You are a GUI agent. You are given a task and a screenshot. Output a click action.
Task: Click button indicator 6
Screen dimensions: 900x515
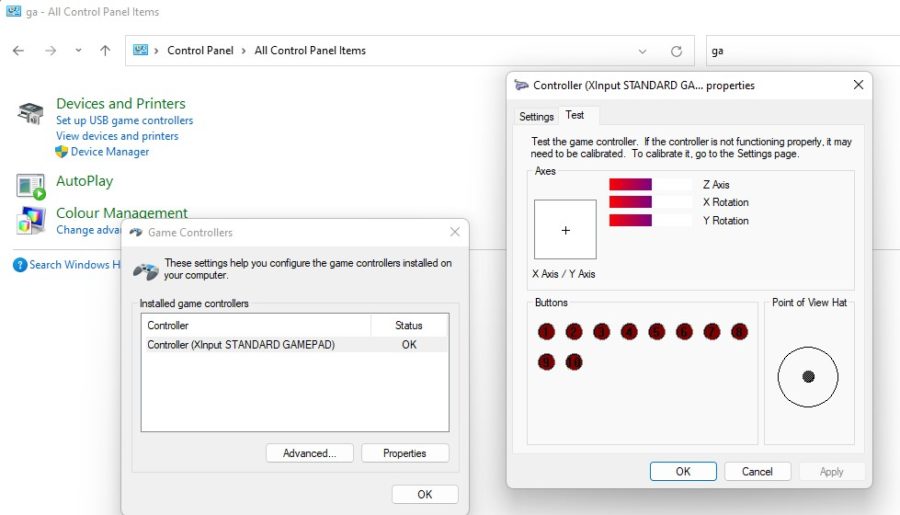(684, 332)
